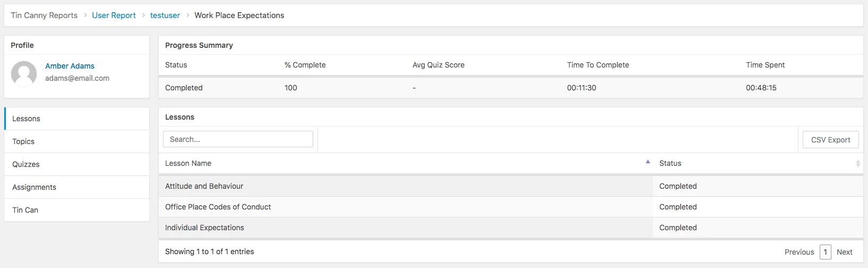Switch to the Quizzes tab
The width and height of the screenshot is (868, 268).
point(77,164)
